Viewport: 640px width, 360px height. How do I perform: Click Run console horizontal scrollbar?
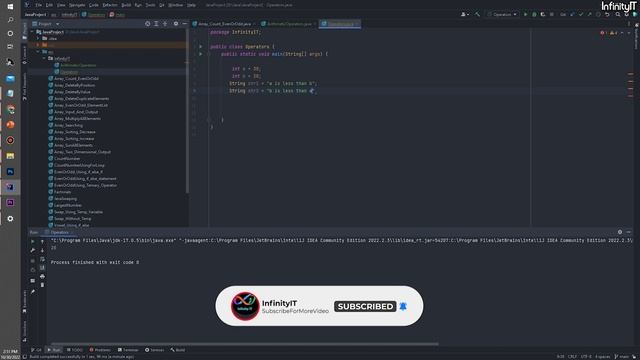click(245, 344)
